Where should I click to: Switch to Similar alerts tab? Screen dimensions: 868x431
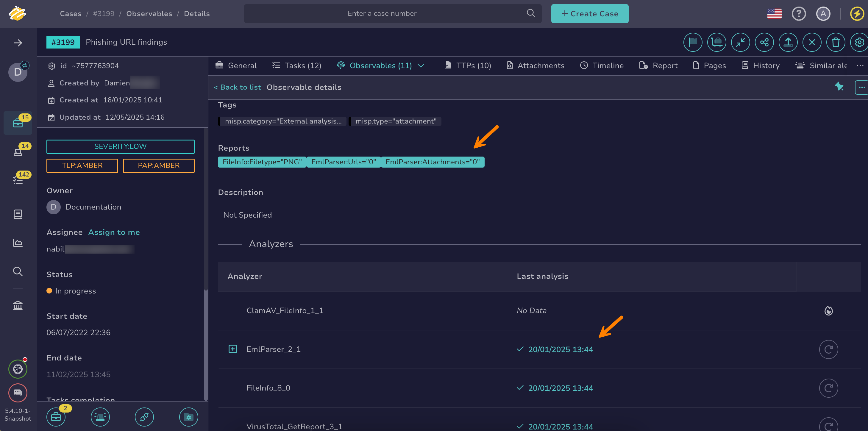(x=821, y=65)
